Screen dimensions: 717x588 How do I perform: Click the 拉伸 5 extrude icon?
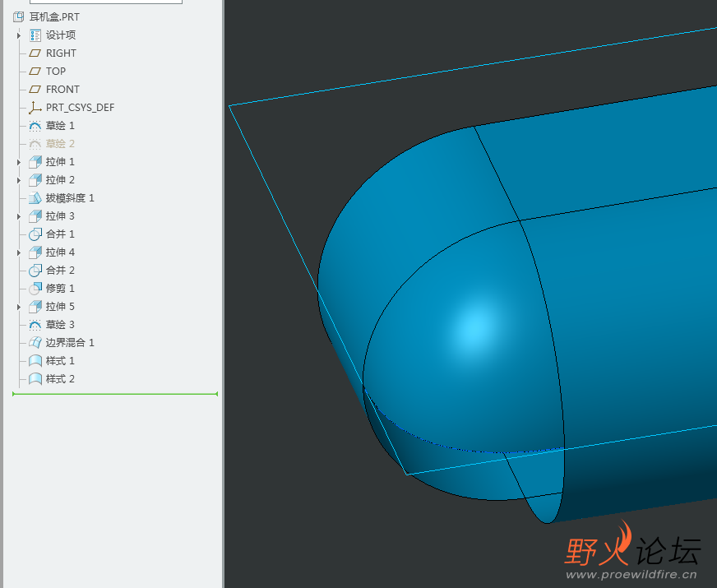click(x=35, y=307)
